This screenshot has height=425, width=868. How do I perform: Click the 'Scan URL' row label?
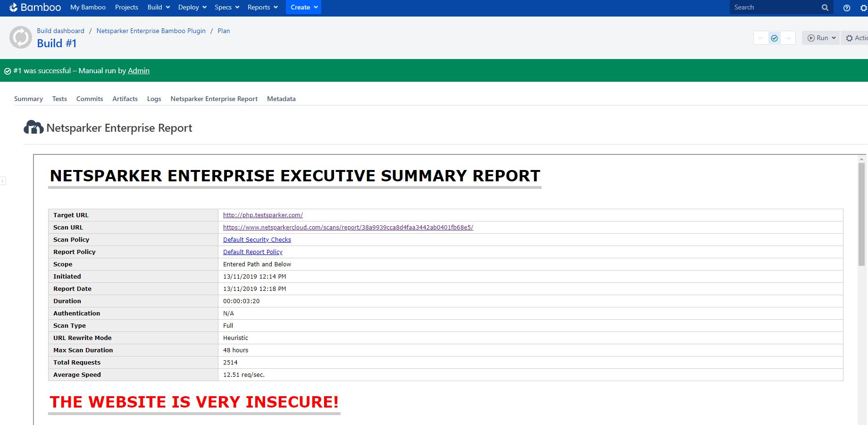pyautogui.click(x=68, y=227)
